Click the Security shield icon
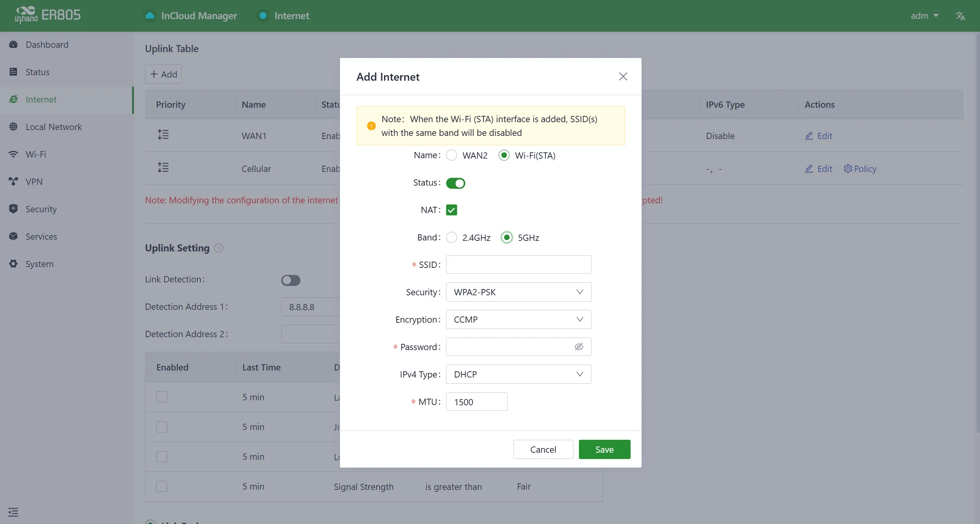 (13, 209)
